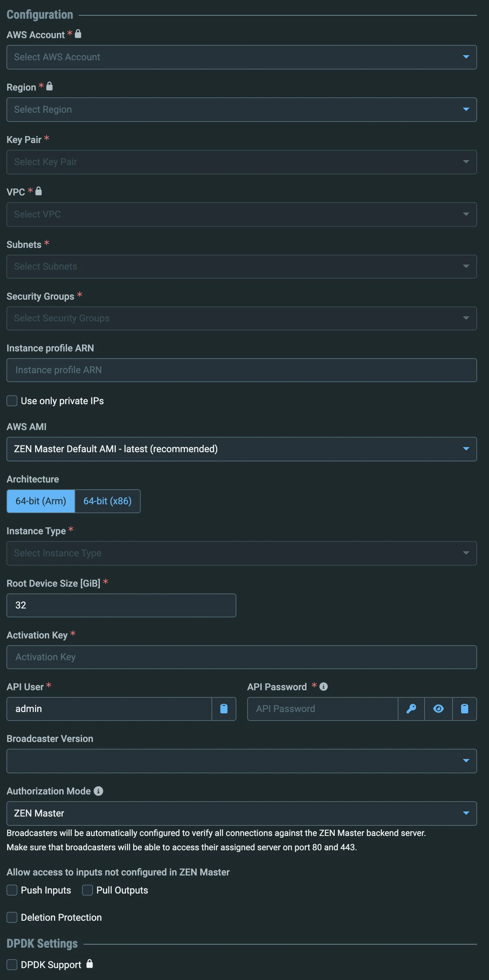Open the Select VPC dropdown
The width and height of the screenshot is (489, 980).
[242, 215]
